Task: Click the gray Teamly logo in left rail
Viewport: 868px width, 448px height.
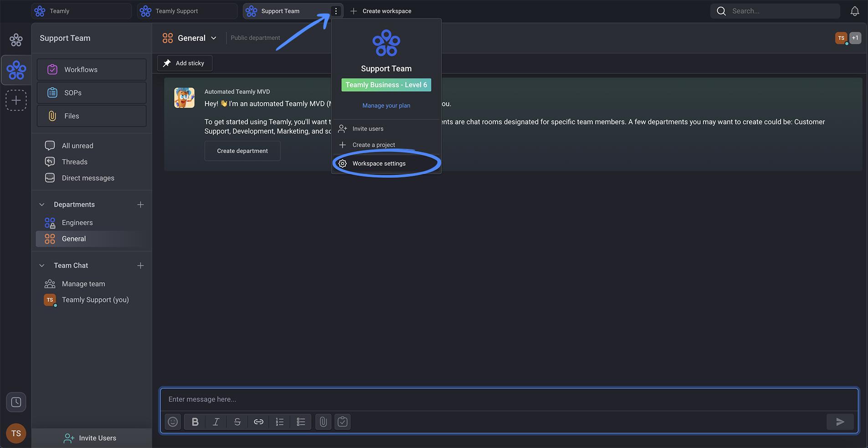Action: coord(16,40)
